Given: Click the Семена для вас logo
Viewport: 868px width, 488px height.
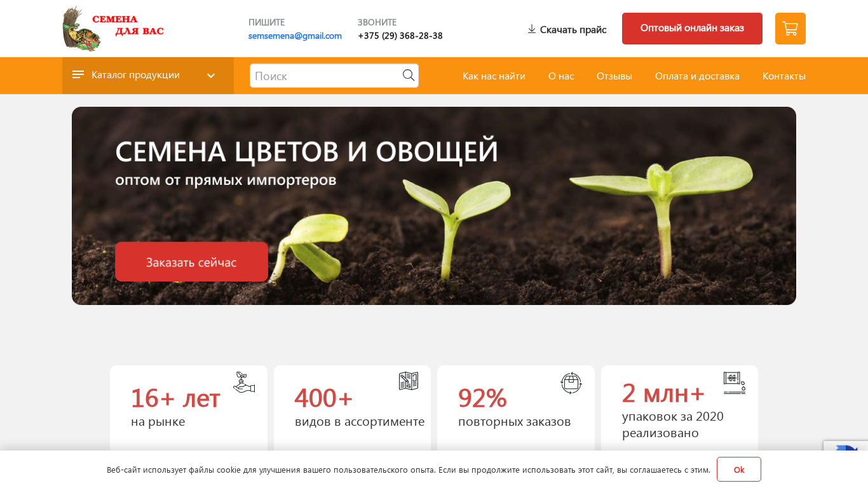Looking at the screenshot, I should (113, 29).
